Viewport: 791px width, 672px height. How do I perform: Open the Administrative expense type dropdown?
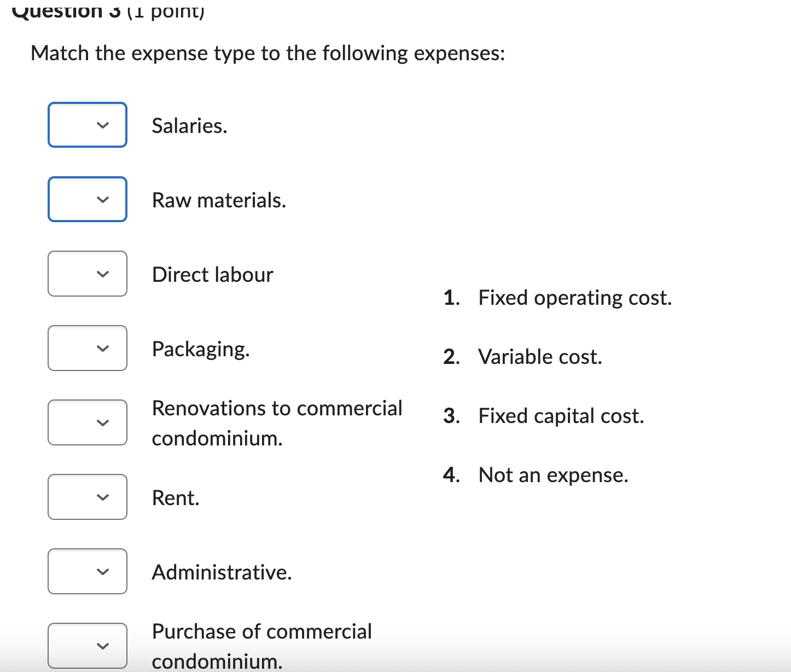[x=87, y=572]
